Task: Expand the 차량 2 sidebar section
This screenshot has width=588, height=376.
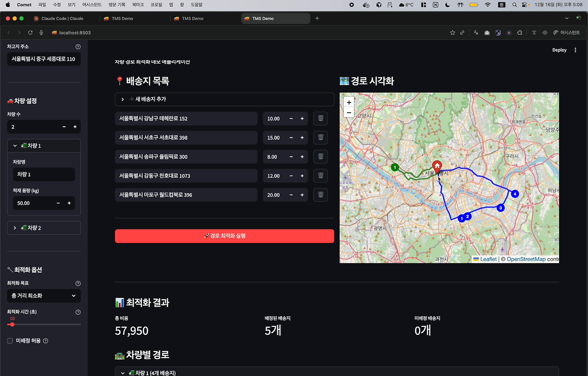Action: [x=44, y=228]
